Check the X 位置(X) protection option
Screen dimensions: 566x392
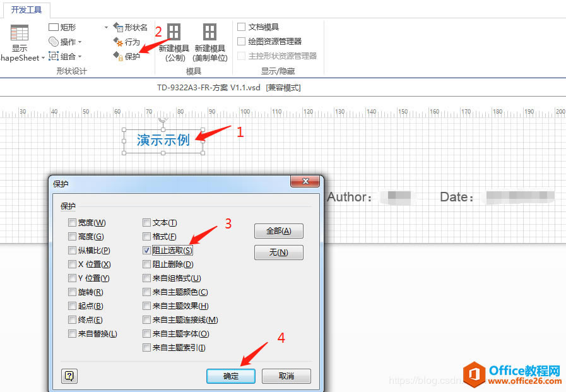pyautogui.click(x=72, y=264)
